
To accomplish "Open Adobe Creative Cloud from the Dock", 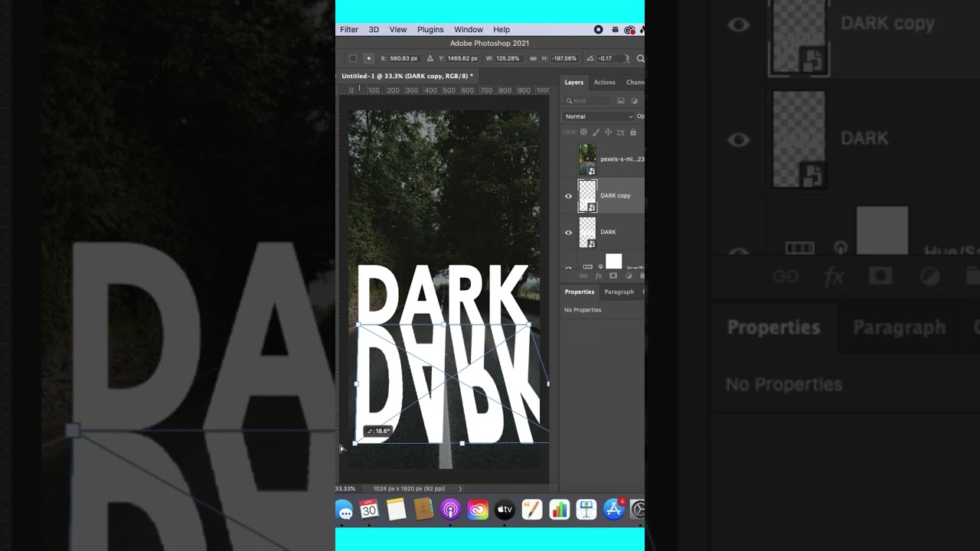I will [478, 510].
